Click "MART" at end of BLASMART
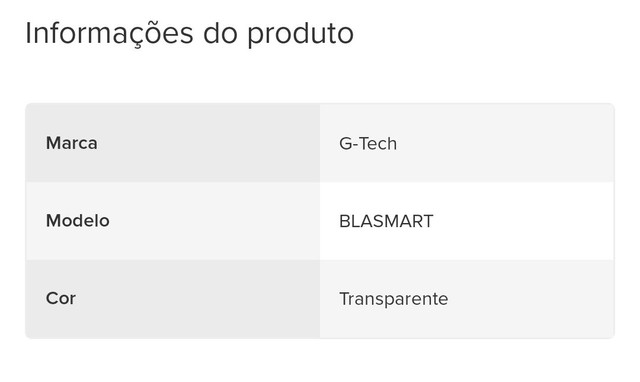This screenshot has width=640, height=382. point(410,221)
